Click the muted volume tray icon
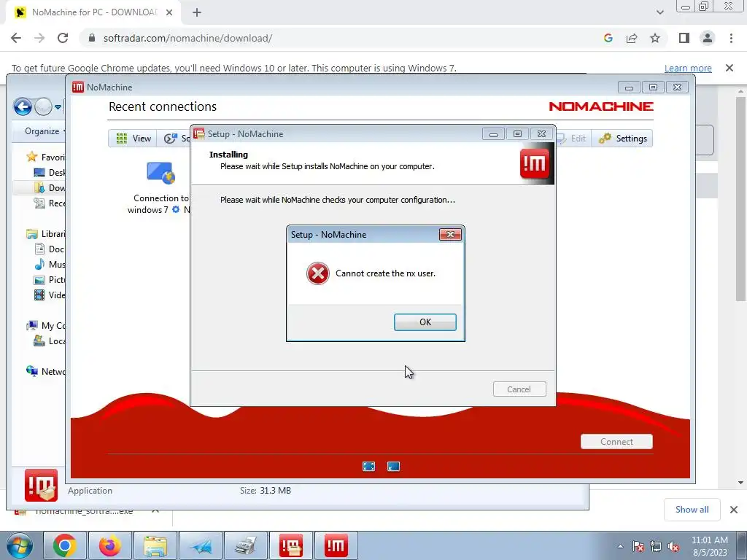747x560 pixels. (x=673, y=547)
